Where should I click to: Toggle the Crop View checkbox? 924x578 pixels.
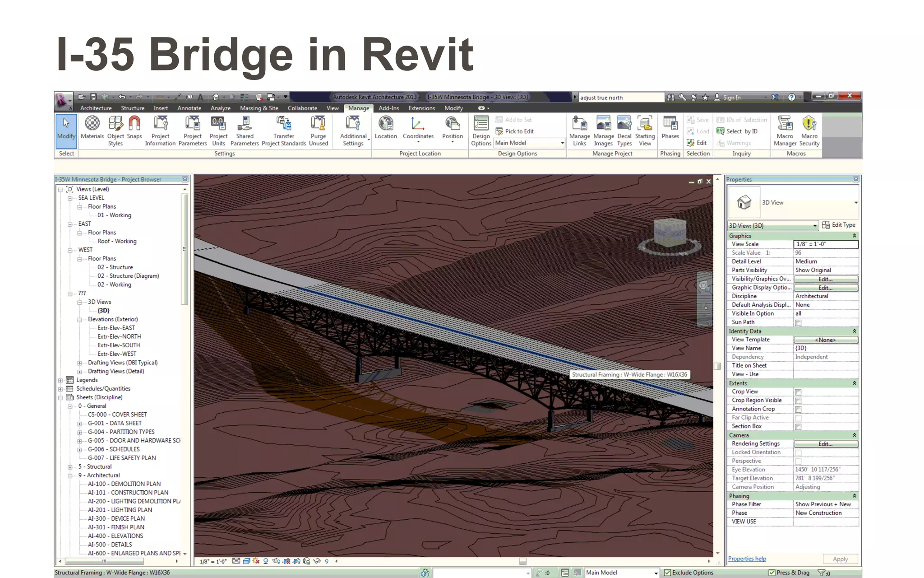pyautogui.click(x=798, y=392)
